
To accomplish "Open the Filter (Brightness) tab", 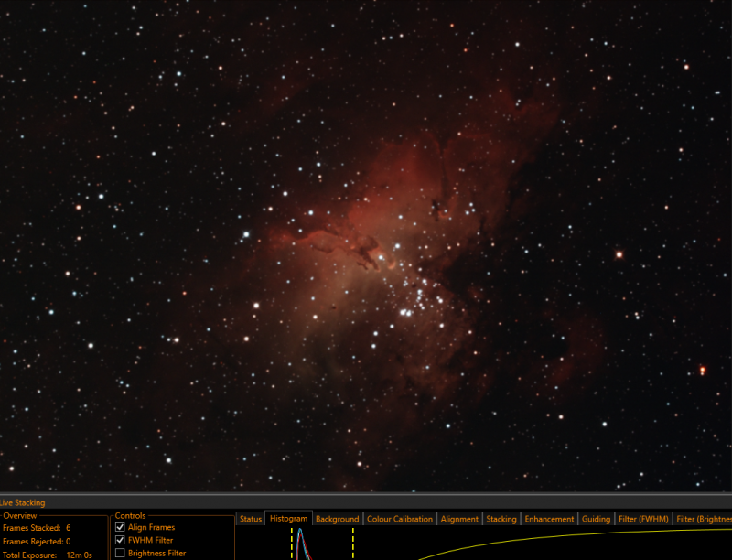I will pos(703,519).
